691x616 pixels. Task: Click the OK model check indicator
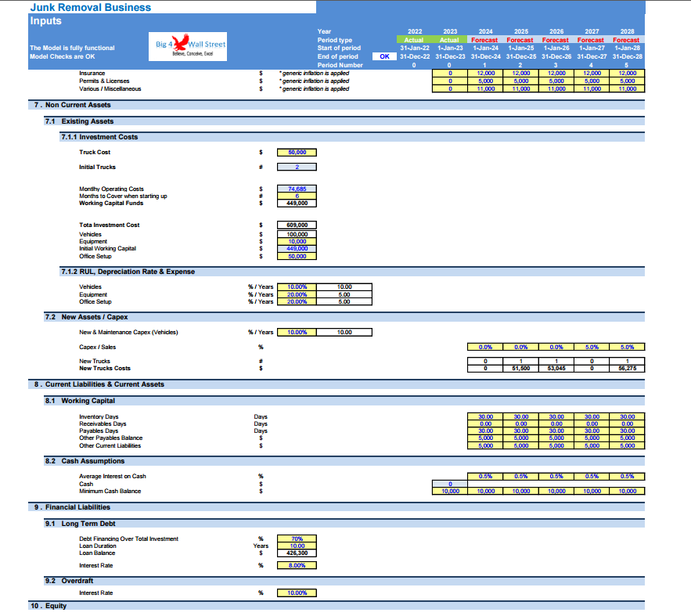click(384, 56)
